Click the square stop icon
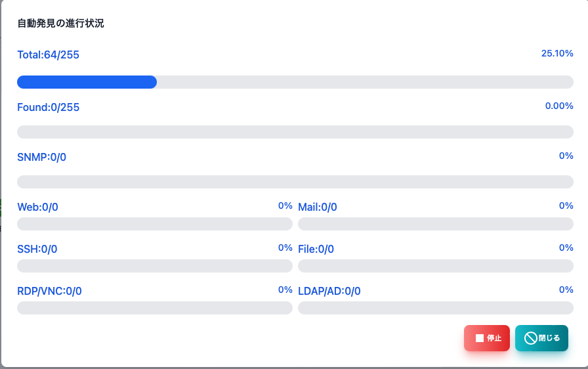Viewport: 588px width, 369px height. tap(479, 338)
